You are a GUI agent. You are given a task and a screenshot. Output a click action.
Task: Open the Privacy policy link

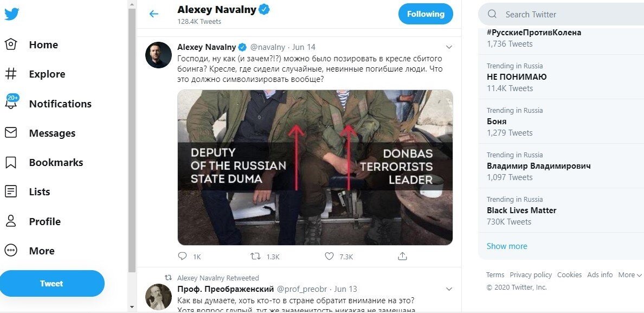point(531,274)
